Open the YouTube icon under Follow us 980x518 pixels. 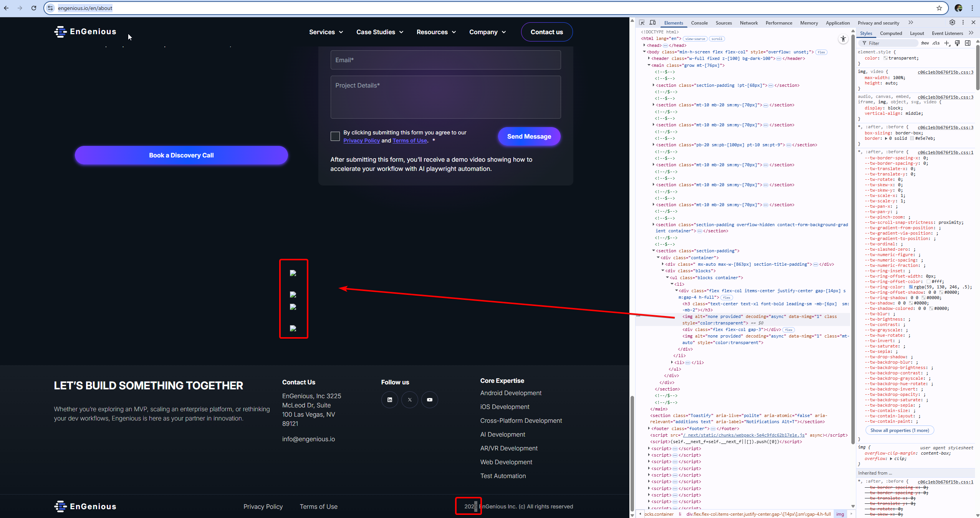pos(429,400)
